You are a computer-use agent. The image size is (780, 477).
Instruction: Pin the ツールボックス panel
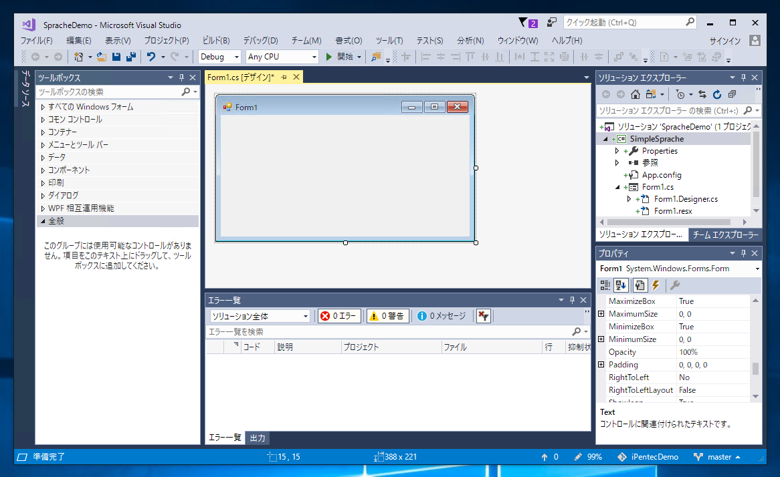182,78
